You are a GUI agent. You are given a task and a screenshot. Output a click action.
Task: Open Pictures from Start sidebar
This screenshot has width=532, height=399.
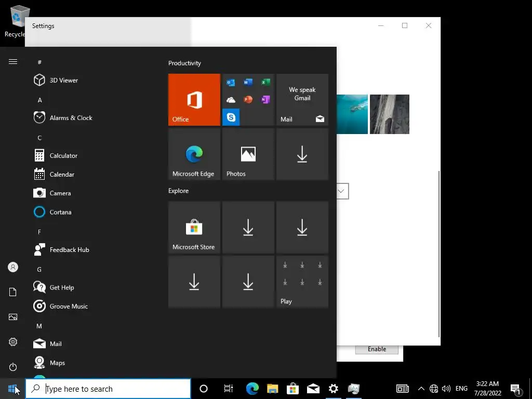[13, 317]
